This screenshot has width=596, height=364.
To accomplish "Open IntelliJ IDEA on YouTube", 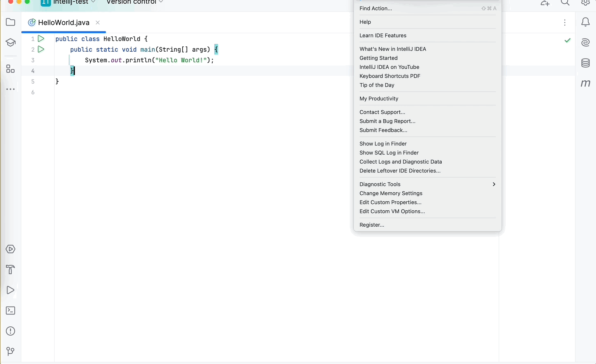I will coord(427,67).
